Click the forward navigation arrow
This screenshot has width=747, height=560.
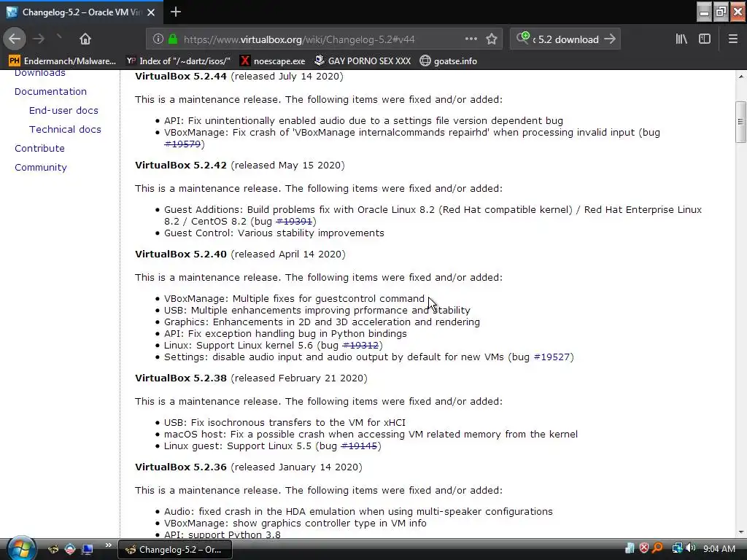tap(39, 39)
